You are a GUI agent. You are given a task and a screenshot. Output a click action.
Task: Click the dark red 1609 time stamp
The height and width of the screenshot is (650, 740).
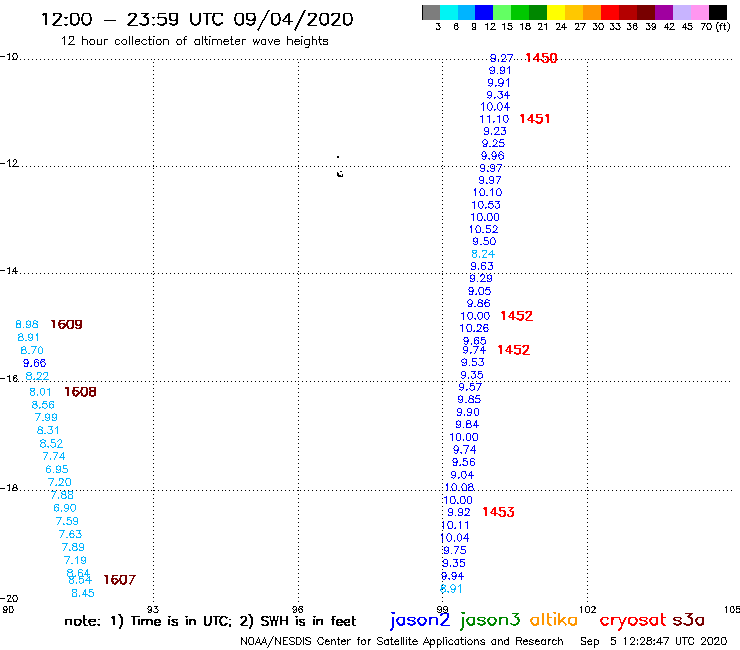[66, 324]
